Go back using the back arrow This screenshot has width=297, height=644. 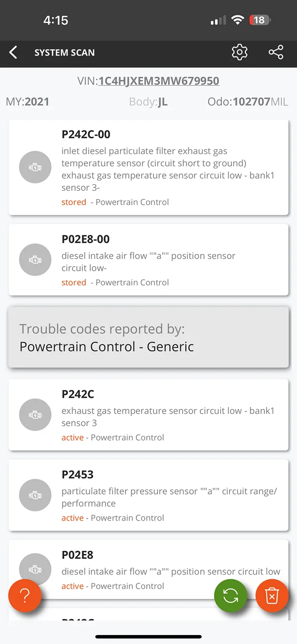coord(13,53)
